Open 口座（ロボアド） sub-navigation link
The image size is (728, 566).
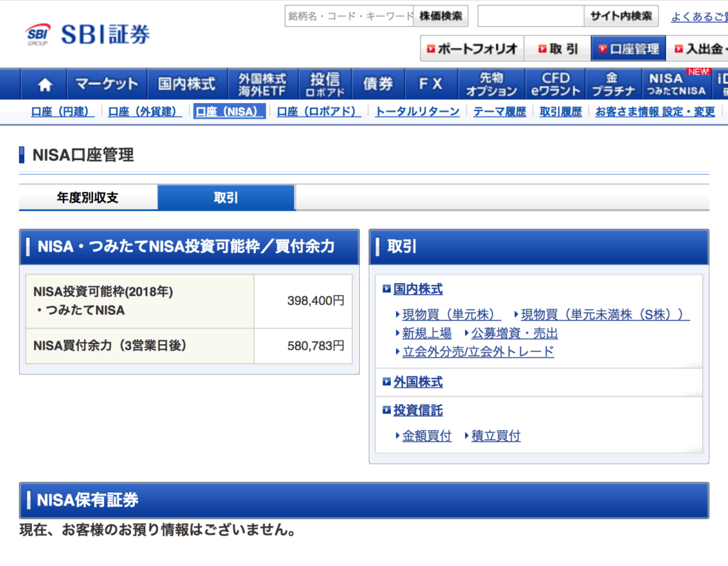pos(318,112)
